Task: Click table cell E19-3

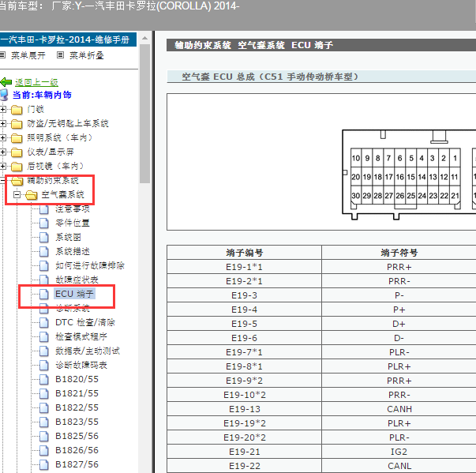Action: [245, 295]
